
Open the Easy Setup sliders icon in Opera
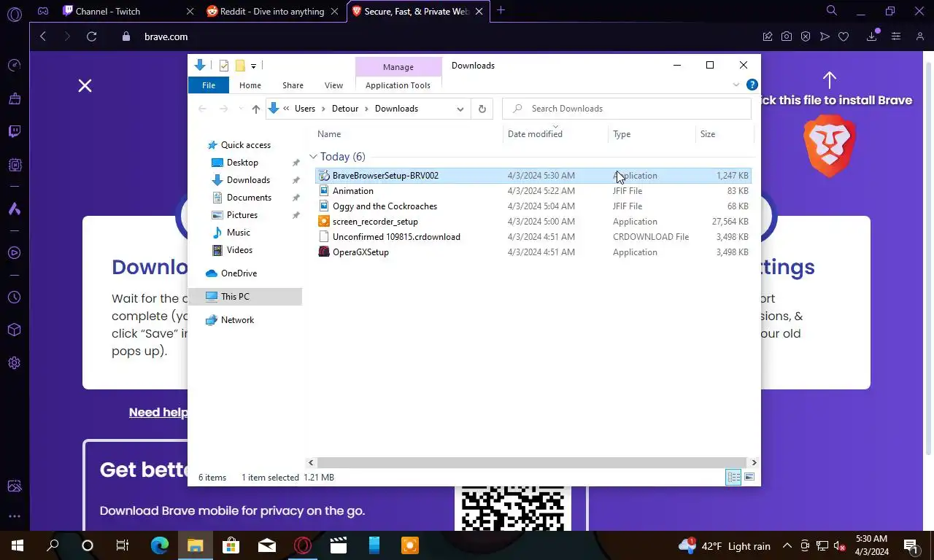tap(896, 36)
